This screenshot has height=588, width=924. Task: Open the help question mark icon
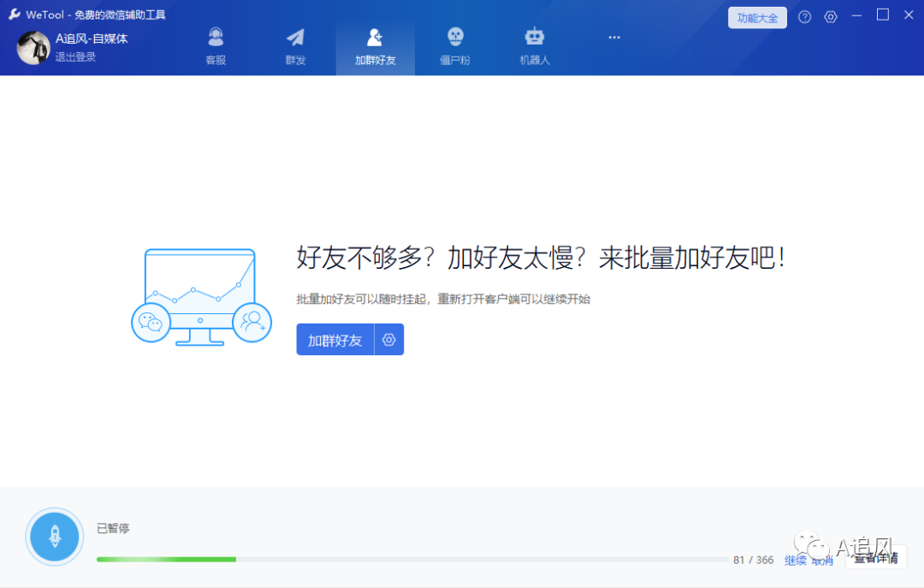tap(804, 17)
